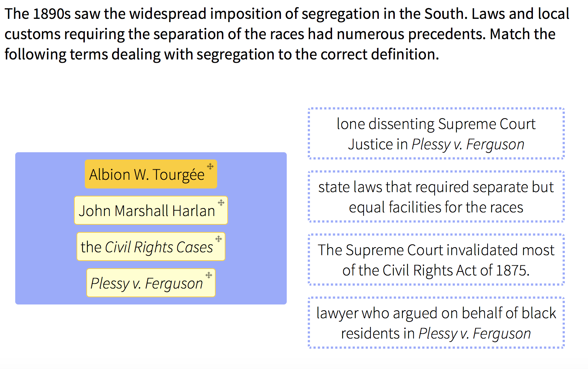This screenshot has width=588, height=369.
Task: Click the italic 'Plessy v. Ferguson' in last definition
Action: [475, 333]
